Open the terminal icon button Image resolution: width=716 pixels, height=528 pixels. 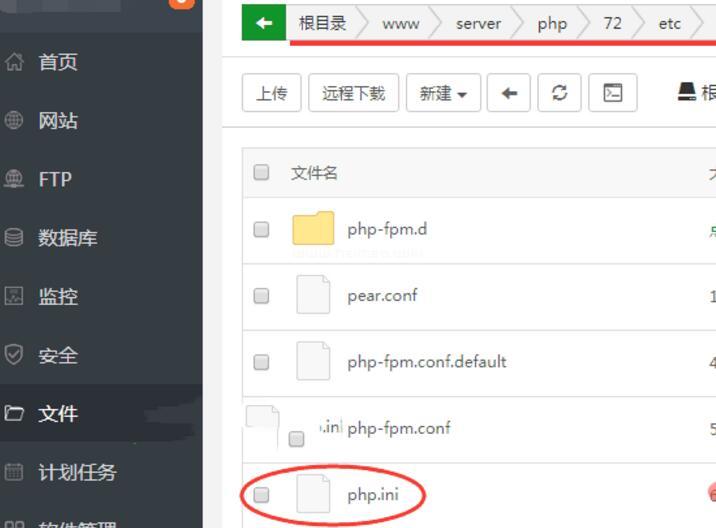(613, 93)
